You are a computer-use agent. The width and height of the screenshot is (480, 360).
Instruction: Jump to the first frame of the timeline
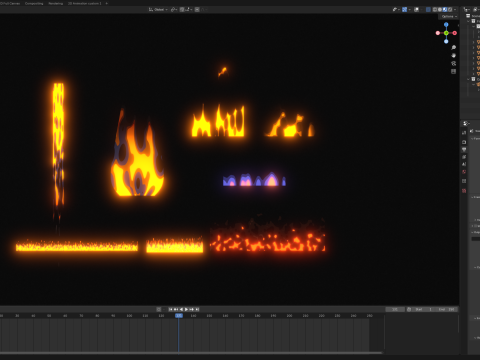click(x=171, y=309)
